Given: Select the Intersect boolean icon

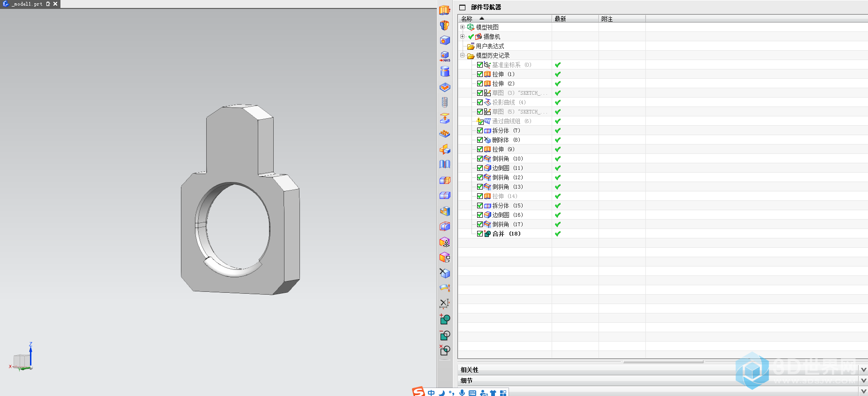Looking at the screenshot, I should tap(445, 350).
